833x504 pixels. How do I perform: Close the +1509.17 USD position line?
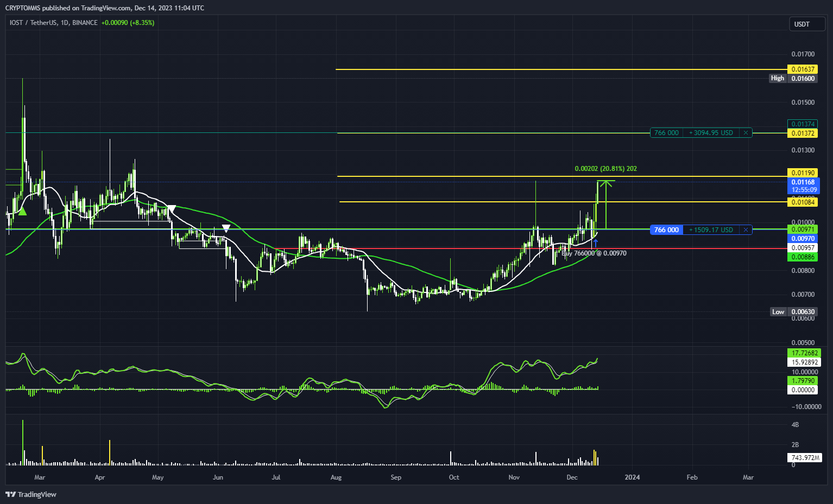pos(746,230)
